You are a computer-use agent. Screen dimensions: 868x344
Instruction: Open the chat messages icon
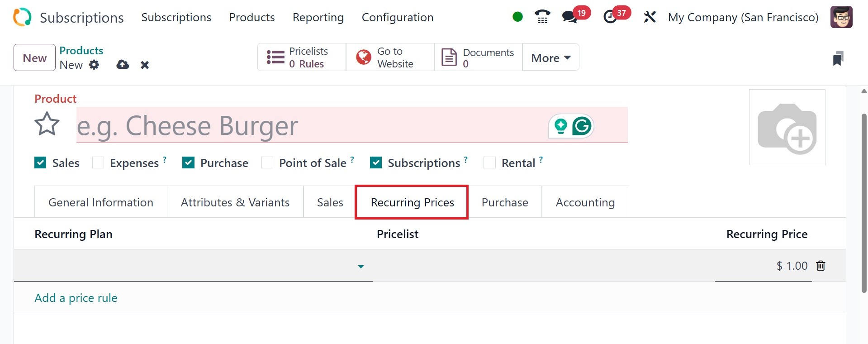point(569,17)
